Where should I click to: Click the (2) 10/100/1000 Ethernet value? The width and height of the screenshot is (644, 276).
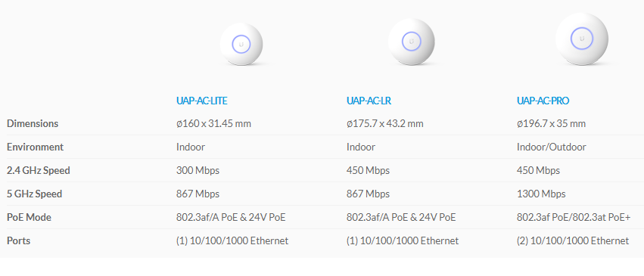pos(573,240)
